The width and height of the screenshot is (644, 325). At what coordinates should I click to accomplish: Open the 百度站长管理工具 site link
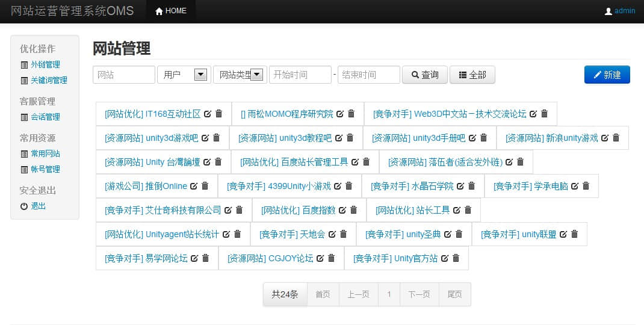pos(294,162)
